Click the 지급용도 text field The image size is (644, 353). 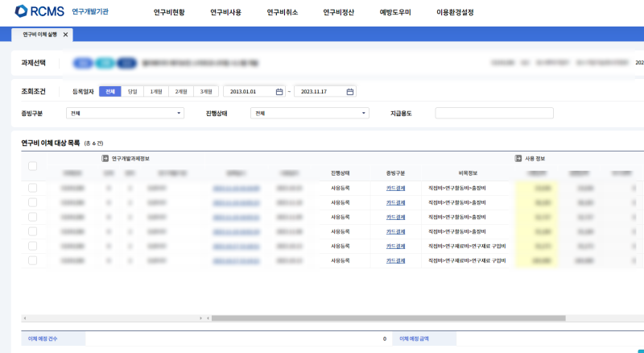(x=494, y=113)
